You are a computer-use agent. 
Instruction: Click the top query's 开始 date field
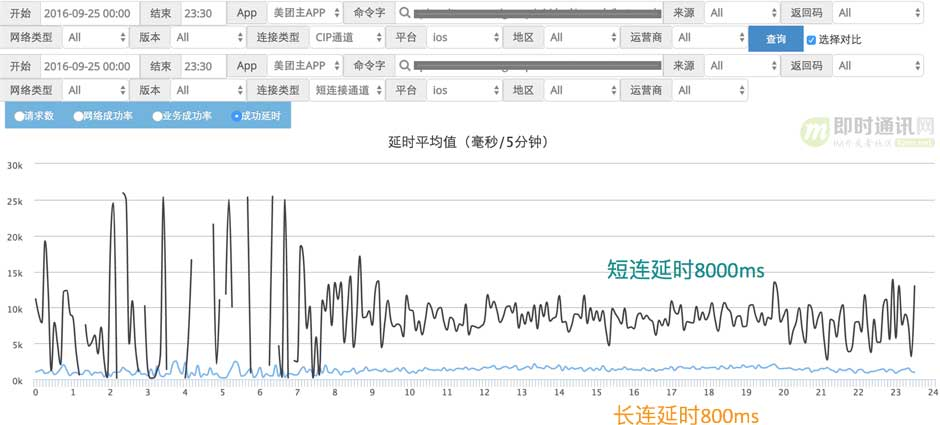89,13
